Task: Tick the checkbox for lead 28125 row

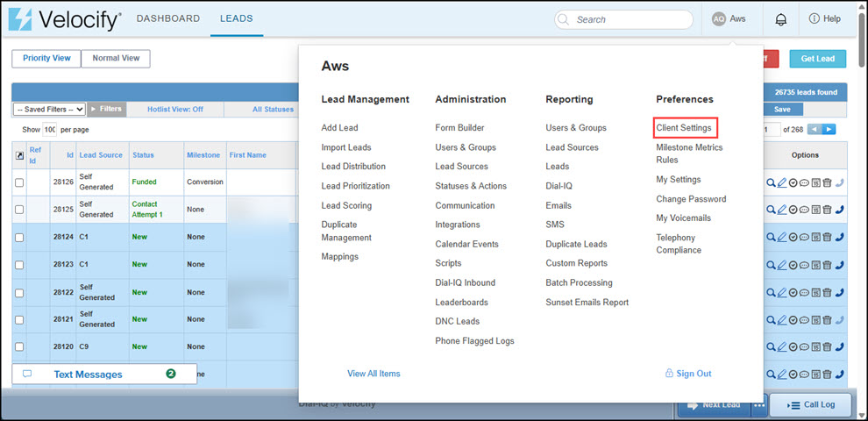Action: click(x=19, y=210)
